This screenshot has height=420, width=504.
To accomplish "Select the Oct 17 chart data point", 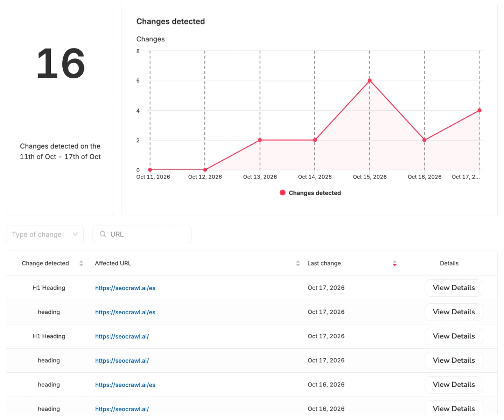I will click(479, 110).
